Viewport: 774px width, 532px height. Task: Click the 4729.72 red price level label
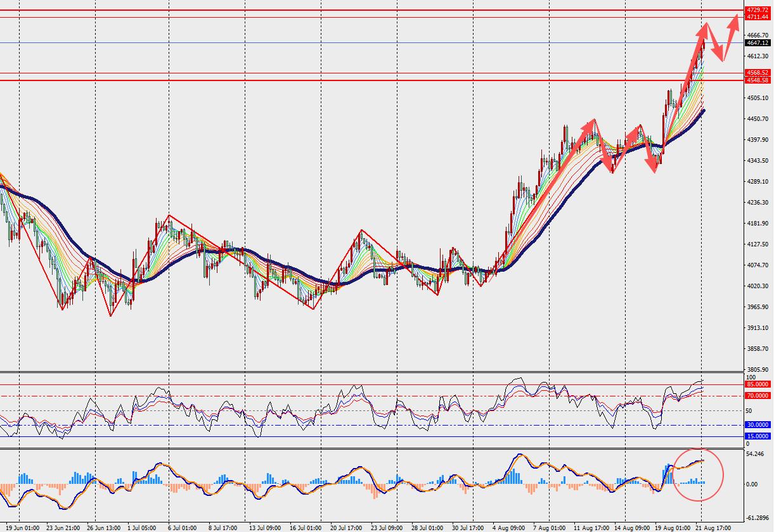point(758,10)
